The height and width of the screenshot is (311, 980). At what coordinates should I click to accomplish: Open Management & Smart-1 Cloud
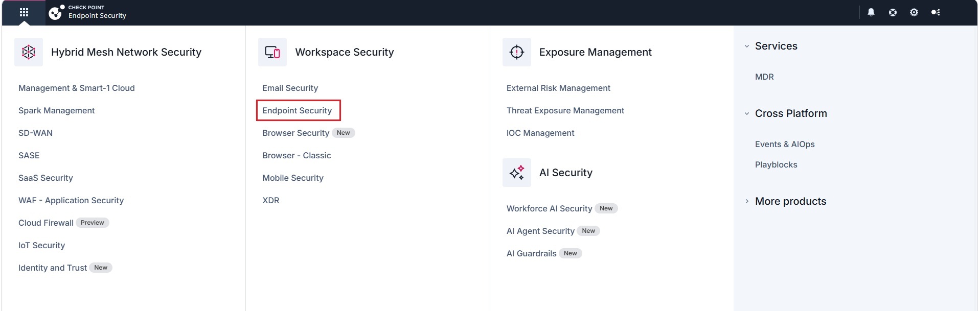click(x=77, y=88)
